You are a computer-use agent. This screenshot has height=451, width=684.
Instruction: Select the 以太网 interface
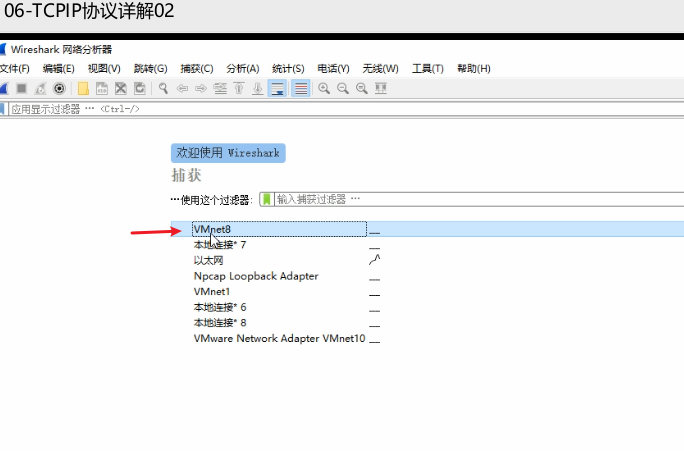click(208, 260)
